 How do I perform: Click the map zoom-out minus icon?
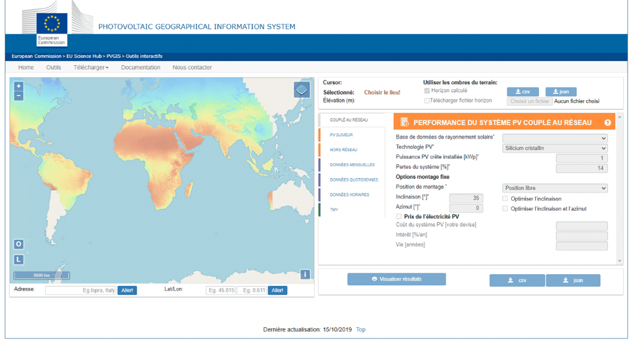(18, 95)
